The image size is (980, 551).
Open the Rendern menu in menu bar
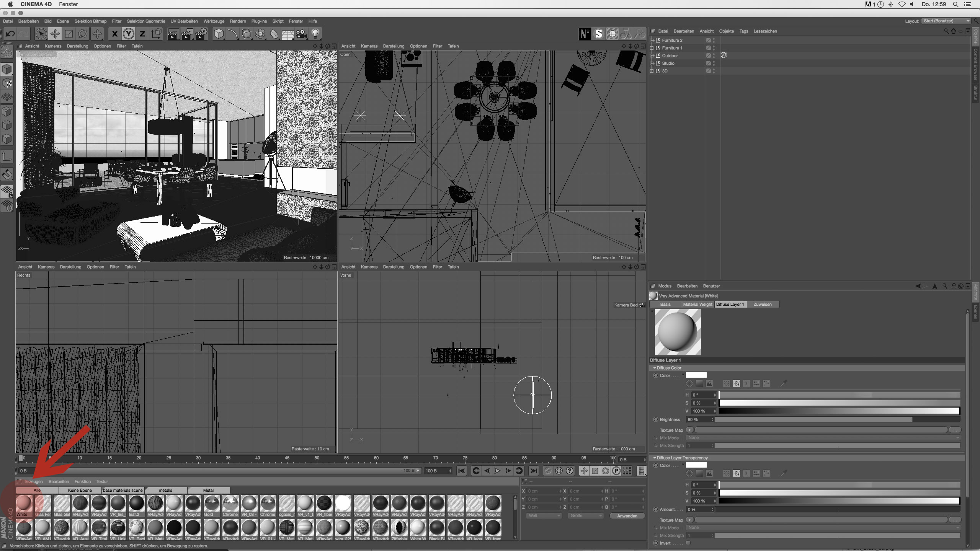(237, 21)
